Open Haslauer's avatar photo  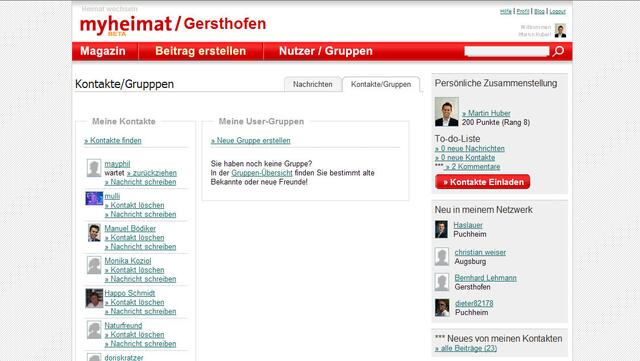point(441,230)
